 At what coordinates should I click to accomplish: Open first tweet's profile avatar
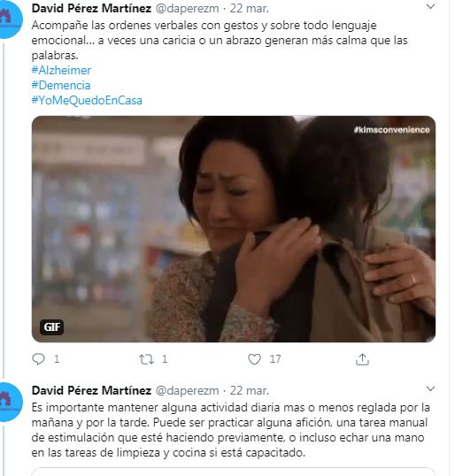(10, 19)
